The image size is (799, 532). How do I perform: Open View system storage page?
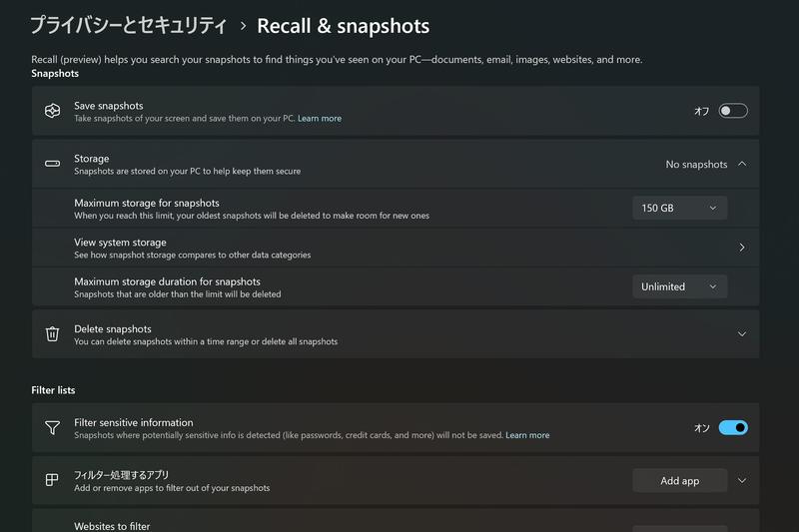[x=396, y=248]
